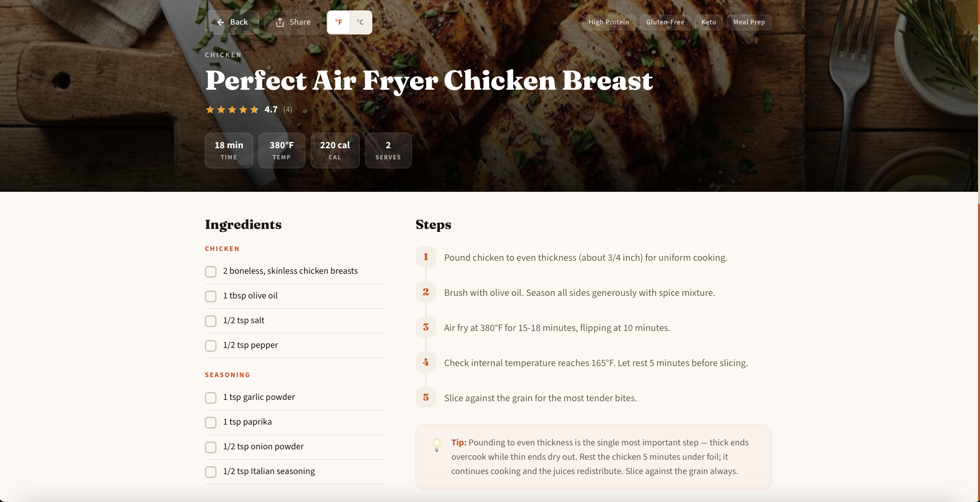Check the 1/2 tsp Italian seasoning checkbox
Screen dimensions: 980x502
(x=211, y=472)
